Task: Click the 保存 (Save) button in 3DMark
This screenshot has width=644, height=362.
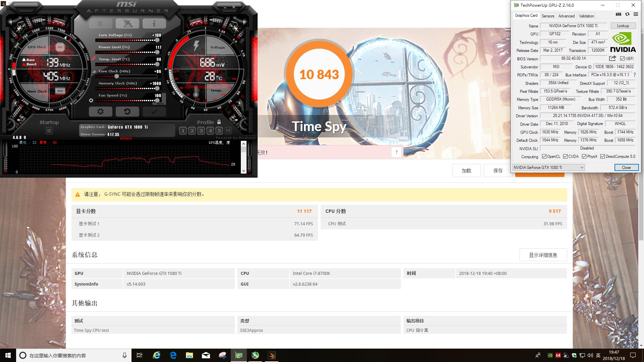Action: tap(498, 171)
